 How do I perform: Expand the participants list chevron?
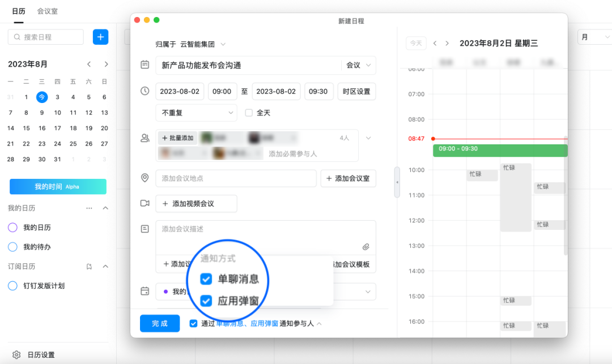(x=368, y=138)
